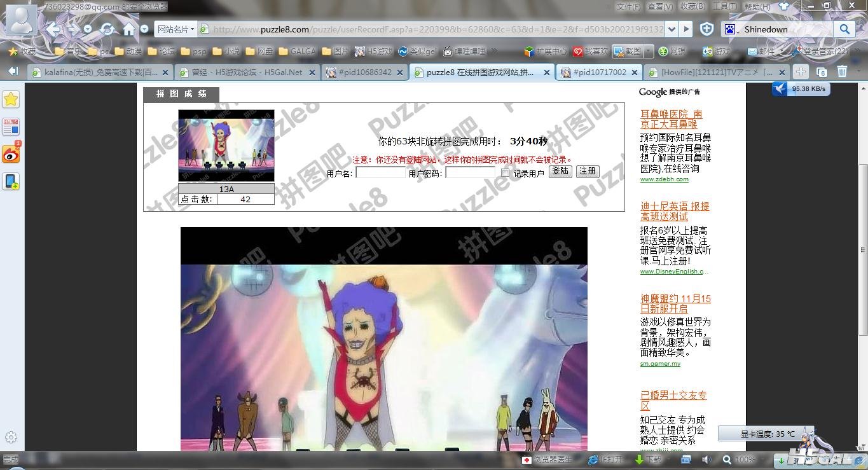Viewport: 868px width, 470px height.
Task: Switch to the kalafina(无损) download tab
Action: click(100, 72)
